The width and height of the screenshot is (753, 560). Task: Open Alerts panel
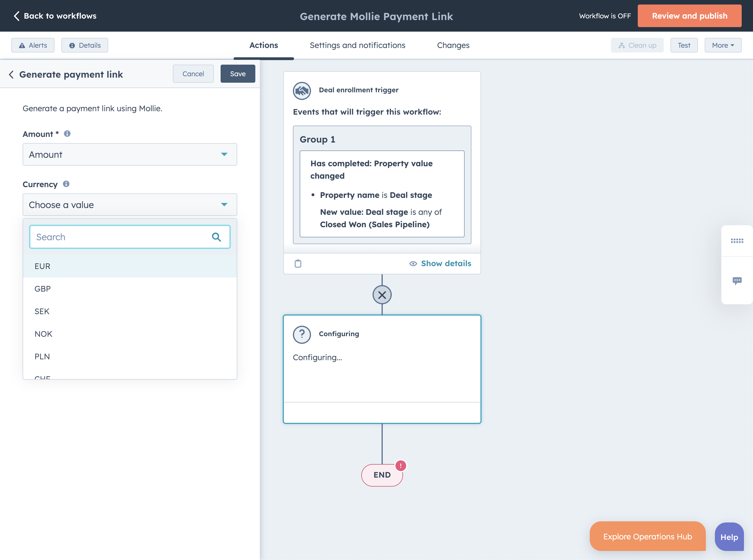33,45
